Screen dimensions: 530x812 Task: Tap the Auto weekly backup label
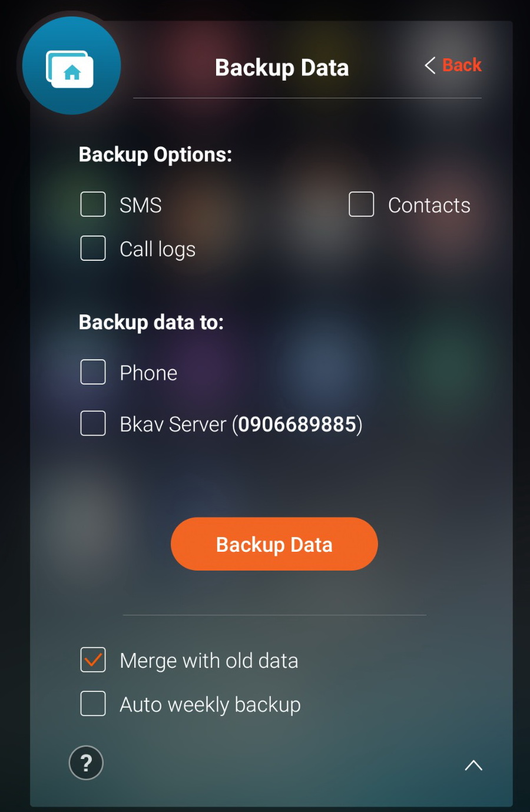click(210, 705)
